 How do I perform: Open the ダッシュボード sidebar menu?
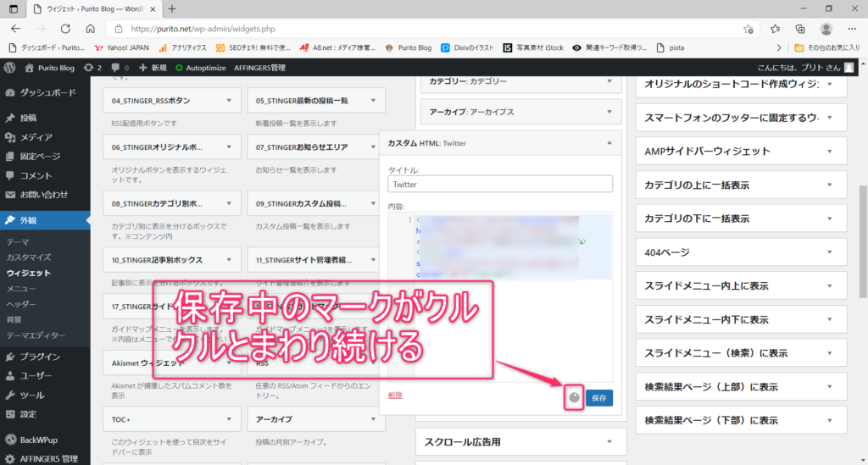(47, 92)
